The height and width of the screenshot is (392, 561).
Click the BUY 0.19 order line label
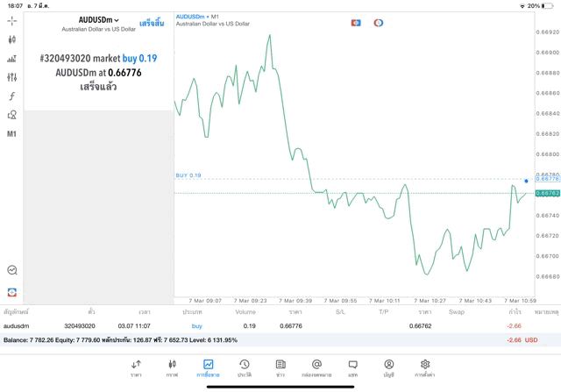(188, 175)
